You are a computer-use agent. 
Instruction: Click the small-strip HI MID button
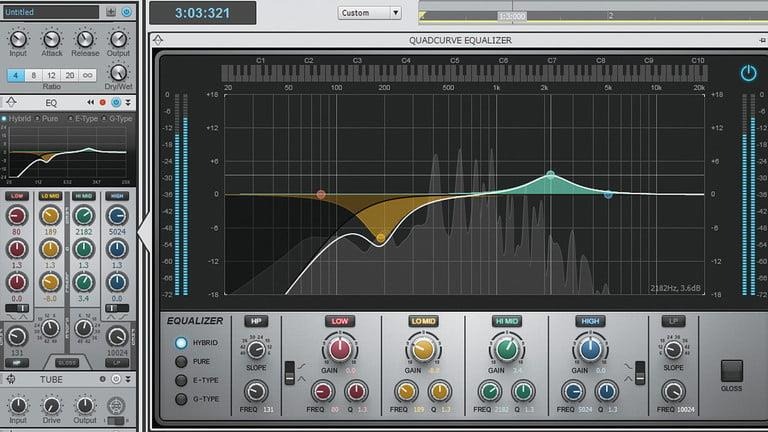(x=83, y=196)
